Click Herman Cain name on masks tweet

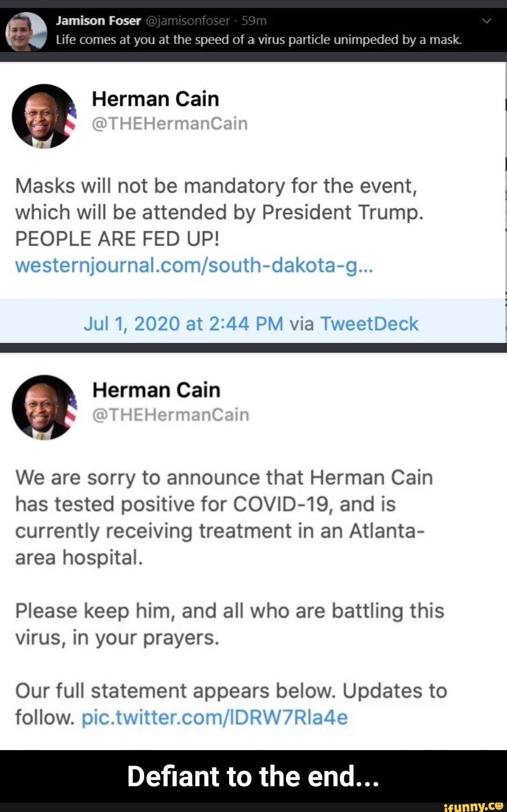click(x=155, y=99)
